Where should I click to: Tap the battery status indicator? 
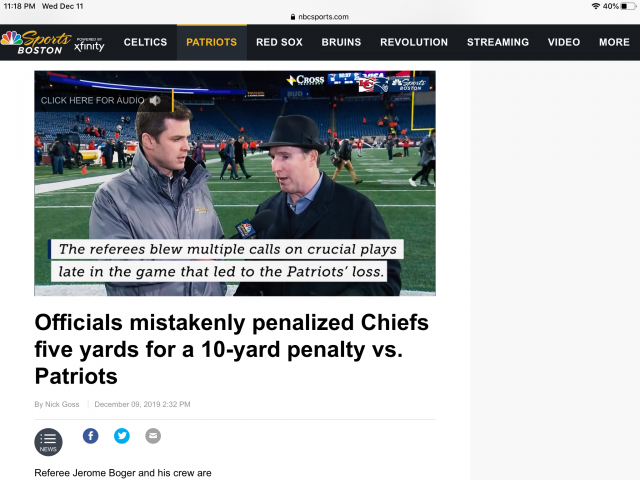625,6
